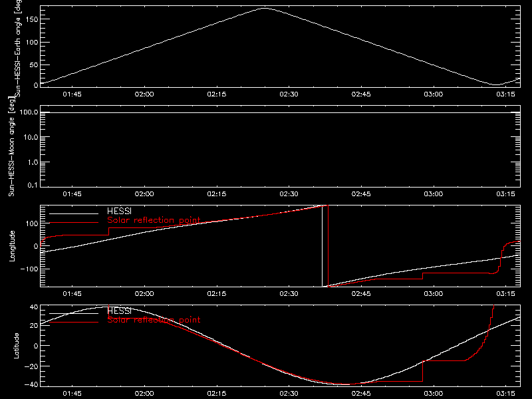Click 01:45 time label under Earth angle plot

pyautogui.click(x=72, y=94)
